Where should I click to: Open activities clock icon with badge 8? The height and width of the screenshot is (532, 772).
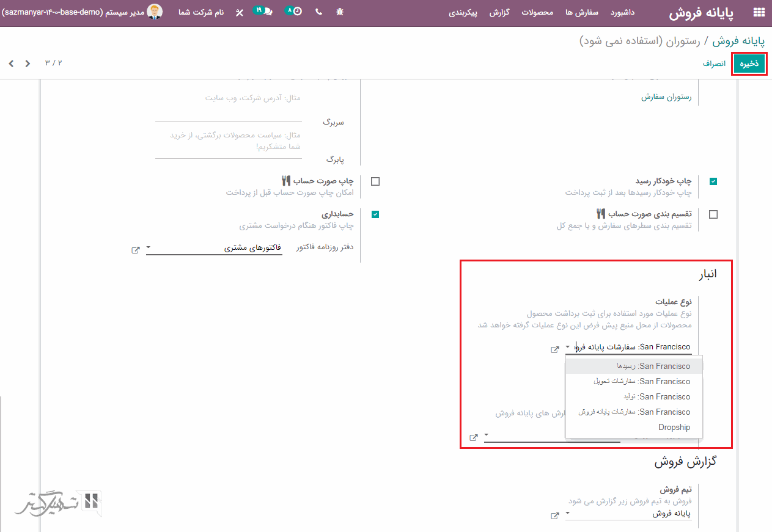pyautogui.click(x=295, y=12)
